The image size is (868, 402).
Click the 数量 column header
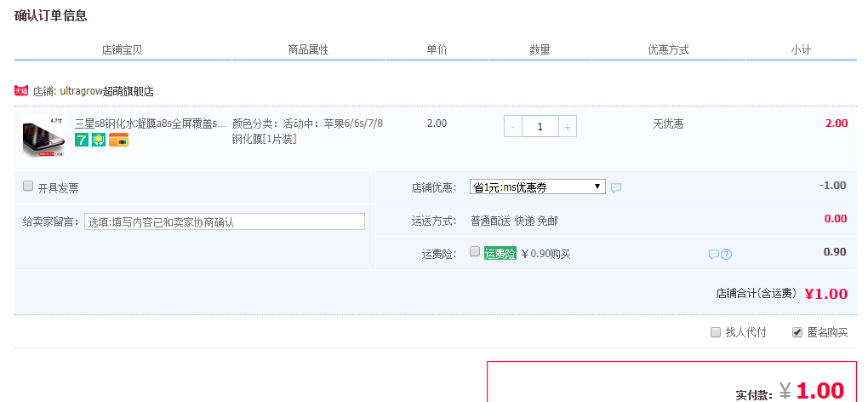click(540, 50)
